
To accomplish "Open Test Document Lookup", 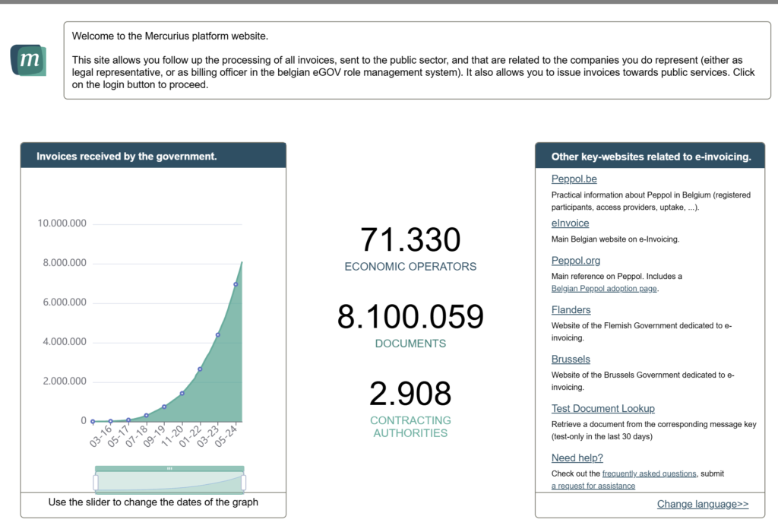I will coord(602,408).
